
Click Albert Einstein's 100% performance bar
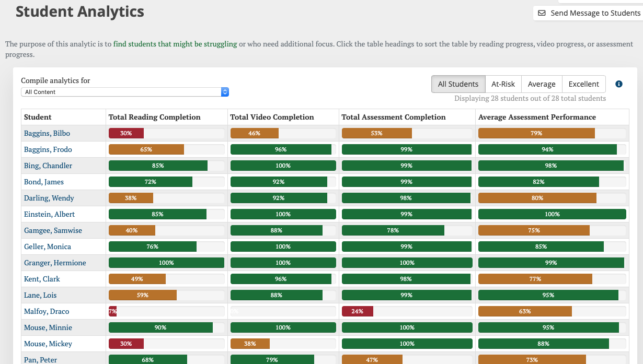click(x=552, y=214)
